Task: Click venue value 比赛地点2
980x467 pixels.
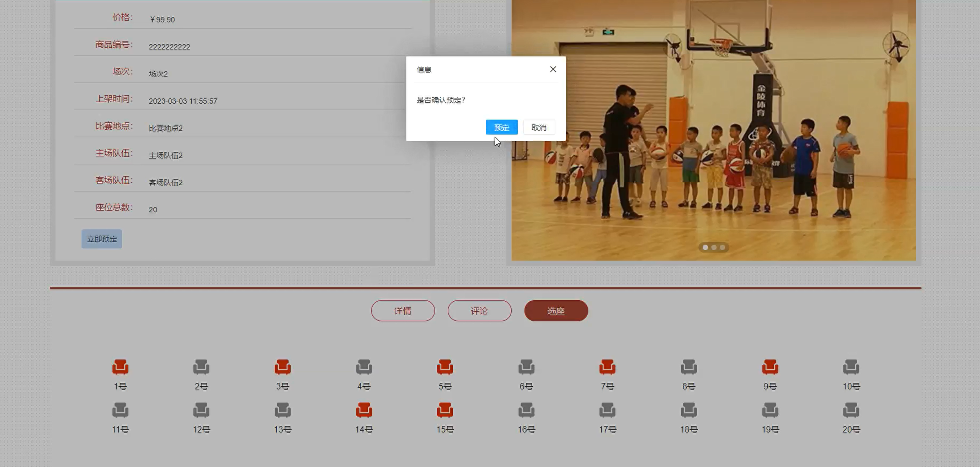Action: (x=165, y=128)
